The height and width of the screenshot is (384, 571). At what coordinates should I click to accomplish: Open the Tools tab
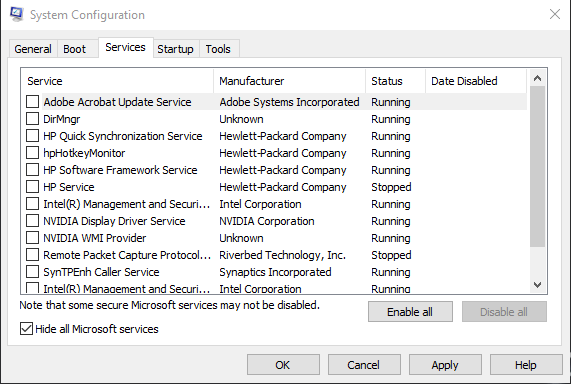point(218,49)
